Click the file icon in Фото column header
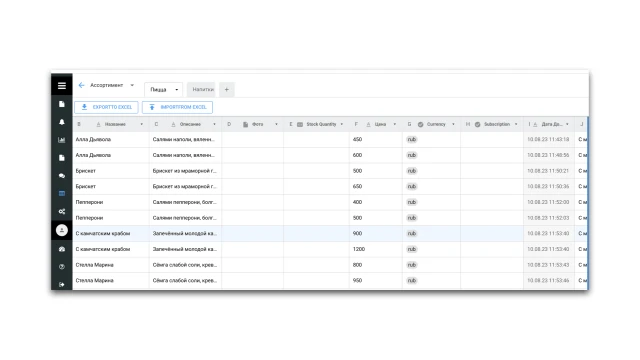 click(245, 124)
